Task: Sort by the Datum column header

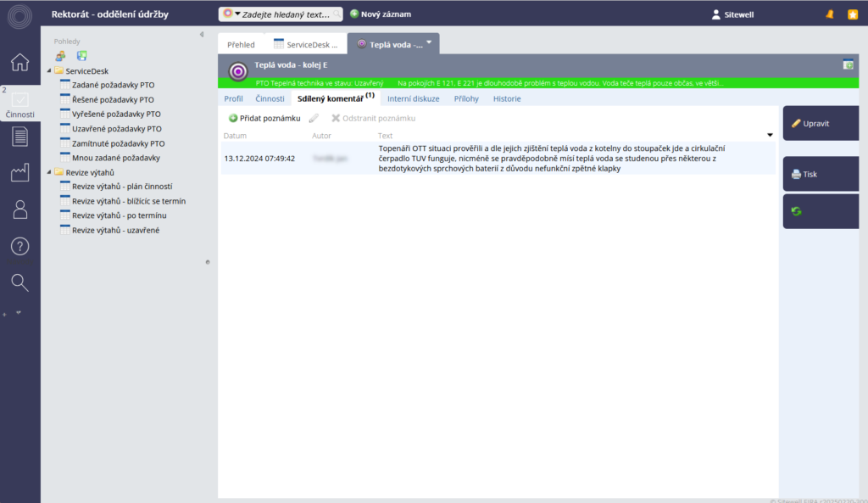Action: click(x=236, y=136)
